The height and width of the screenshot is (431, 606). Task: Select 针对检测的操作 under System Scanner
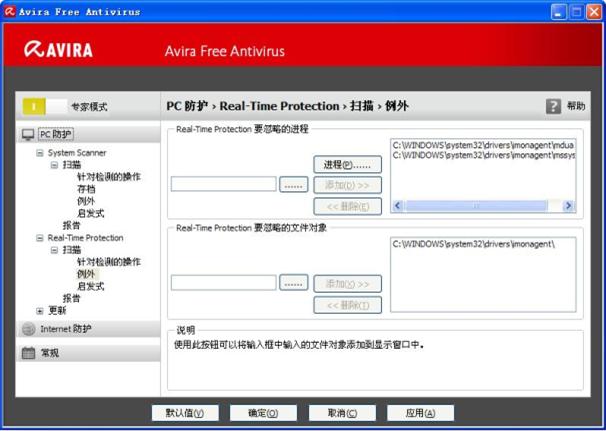click(x=109, y=177)
